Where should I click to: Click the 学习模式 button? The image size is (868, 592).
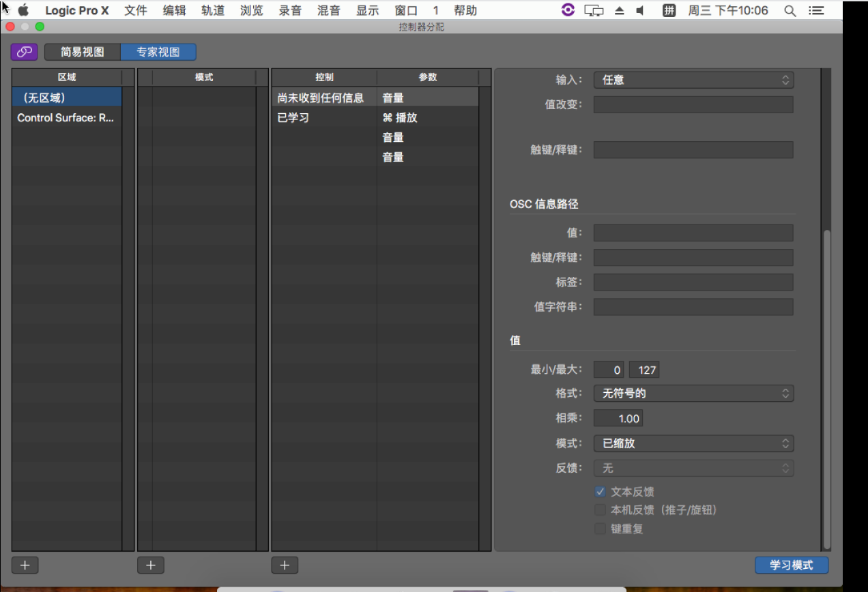791,565
